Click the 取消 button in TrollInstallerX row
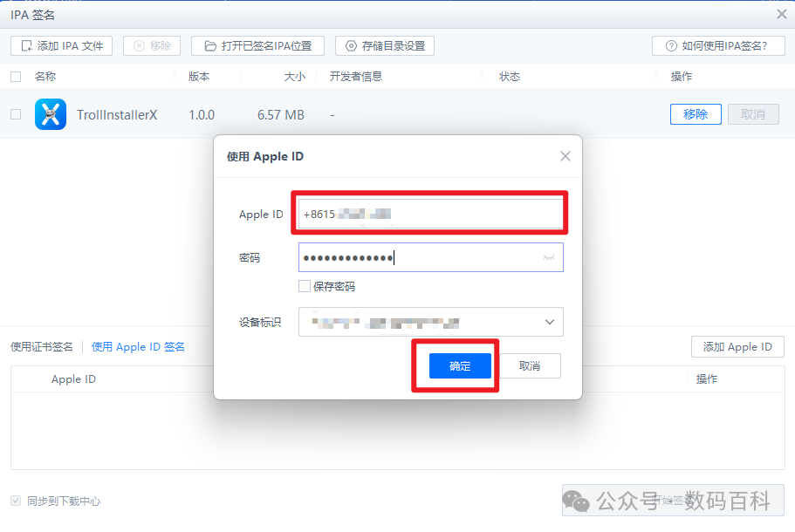 [753, 114]
